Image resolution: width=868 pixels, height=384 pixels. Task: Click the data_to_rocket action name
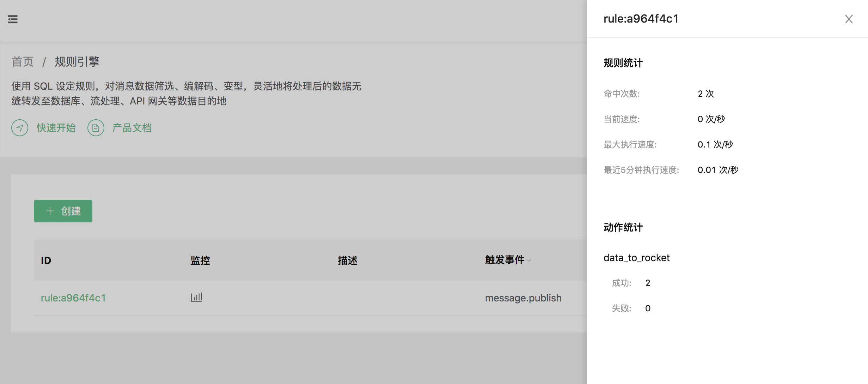636,258
